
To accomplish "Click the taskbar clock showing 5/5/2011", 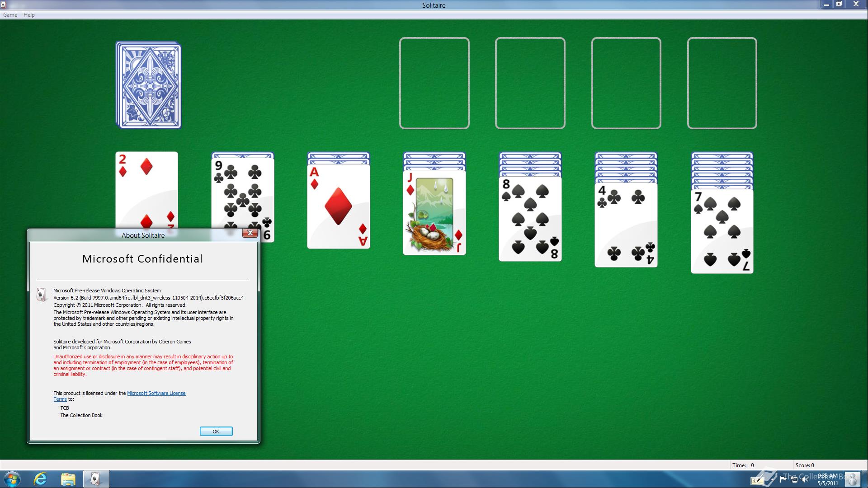I will [828, 479].
